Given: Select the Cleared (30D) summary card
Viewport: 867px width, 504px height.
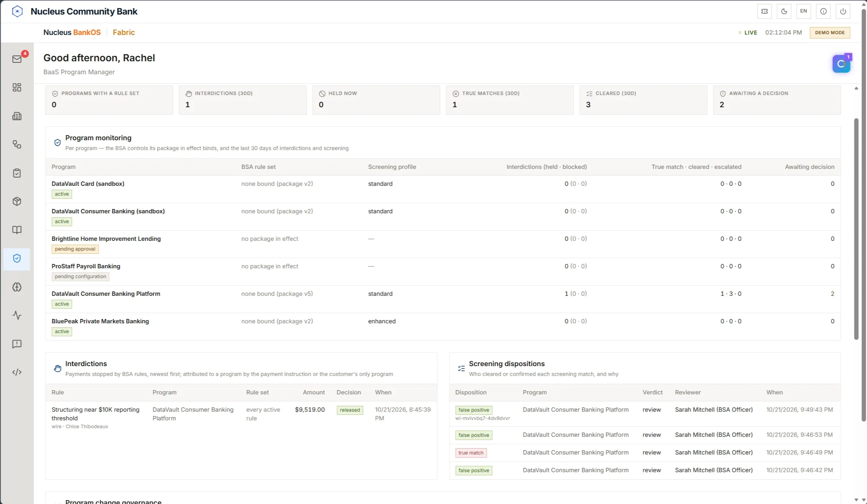Looking at the screenshot, I should [643, 100].
